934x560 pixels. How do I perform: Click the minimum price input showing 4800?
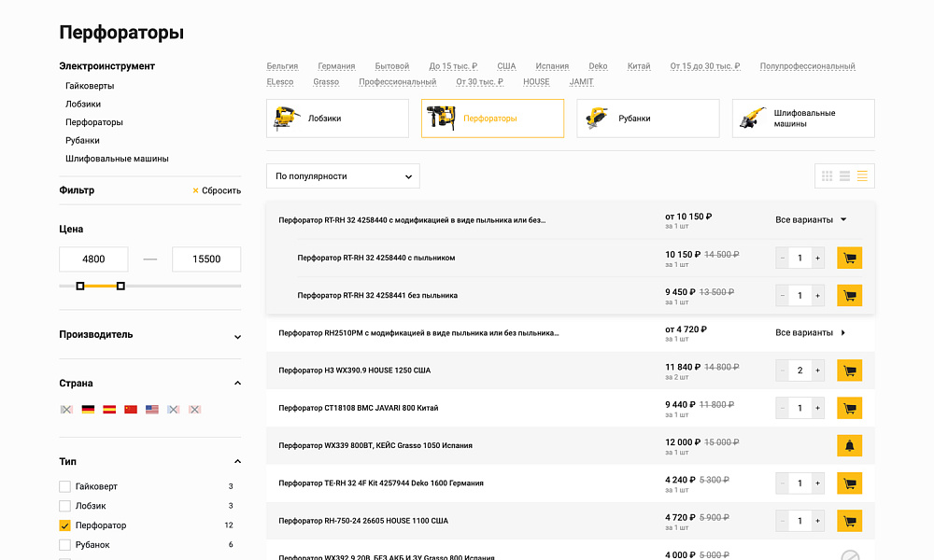[x=93, y=259]
